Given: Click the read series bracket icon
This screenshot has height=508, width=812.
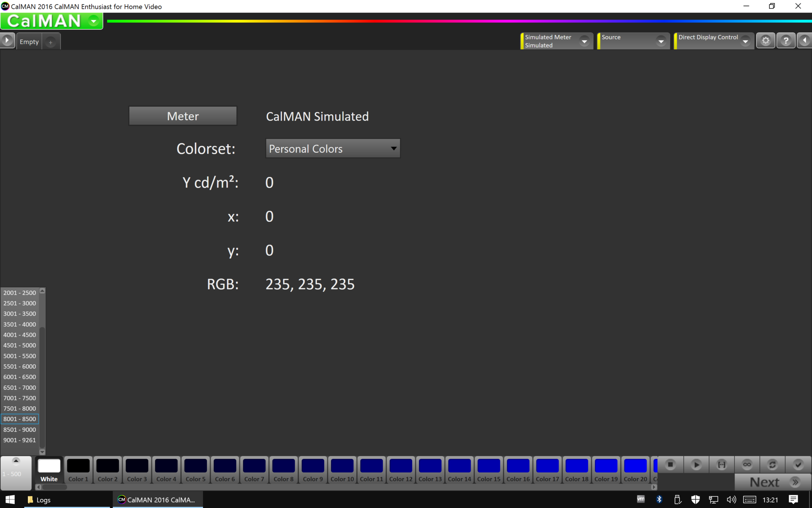Looking at the screenshot, I should [x=721, y=465].
